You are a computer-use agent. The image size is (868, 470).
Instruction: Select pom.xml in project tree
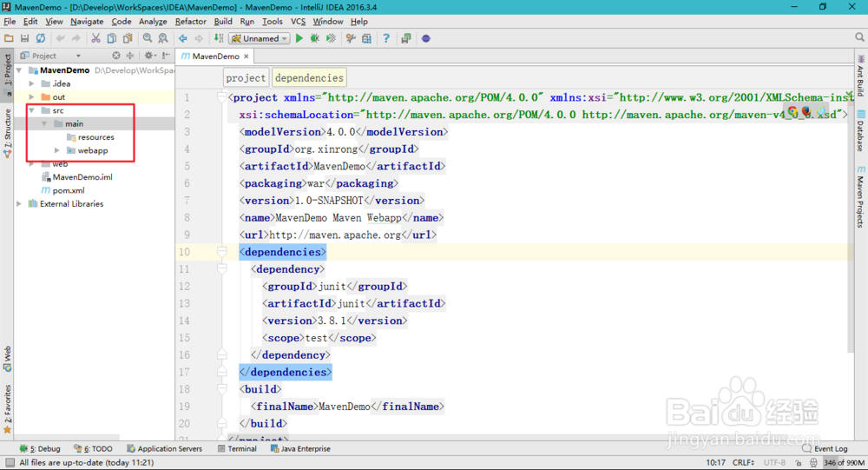coord(63,190)
